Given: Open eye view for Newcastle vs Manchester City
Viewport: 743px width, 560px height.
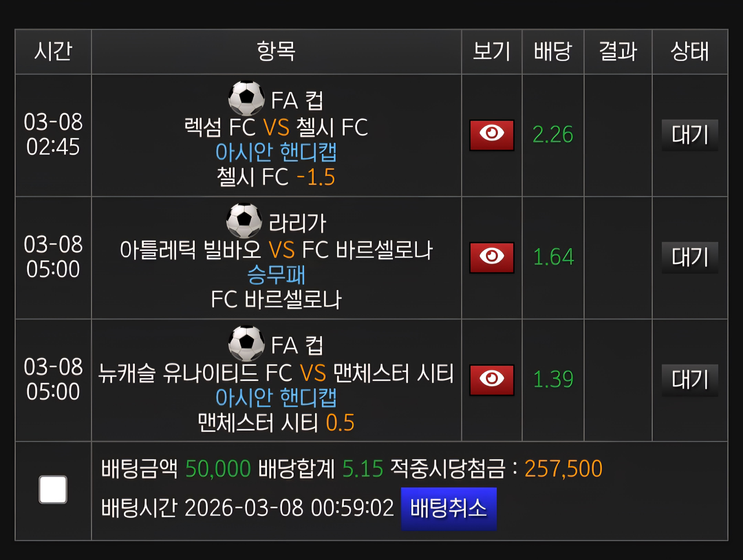Looking at the screenshot, I should 491,380.
